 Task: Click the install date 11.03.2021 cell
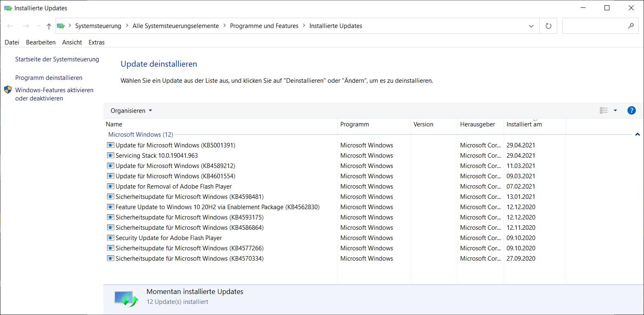click(x=521, y=166)
